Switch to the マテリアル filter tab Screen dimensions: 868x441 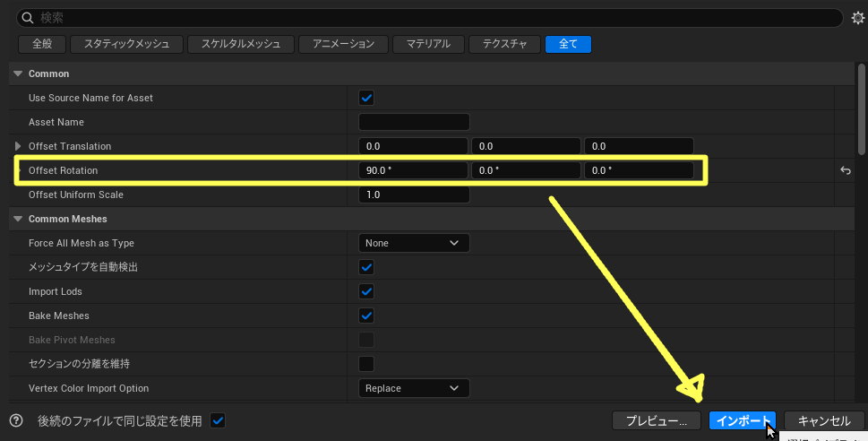tap(428, 43)
